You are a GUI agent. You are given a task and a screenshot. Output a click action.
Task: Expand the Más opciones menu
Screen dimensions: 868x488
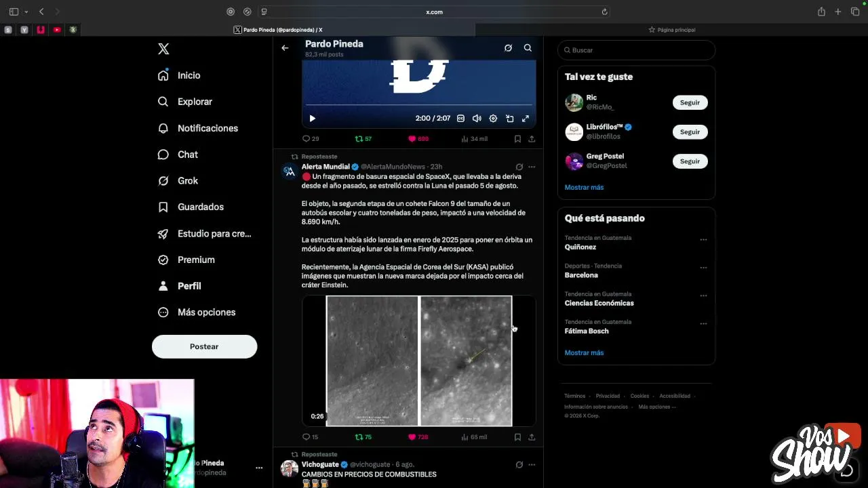[197, 312]
